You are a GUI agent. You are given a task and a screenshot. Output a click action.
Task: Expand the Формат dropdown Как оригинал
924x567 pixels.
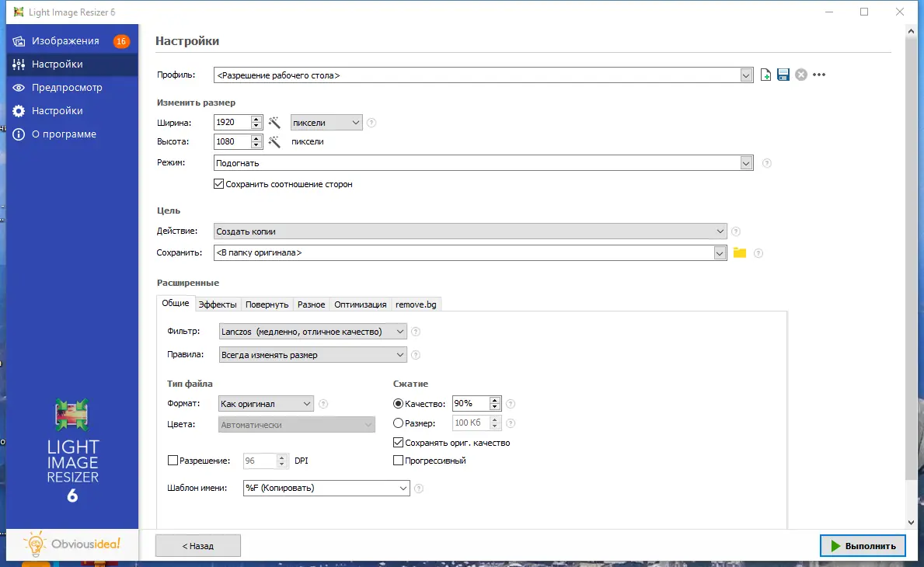pyautogui.click(x=266, y=404)
